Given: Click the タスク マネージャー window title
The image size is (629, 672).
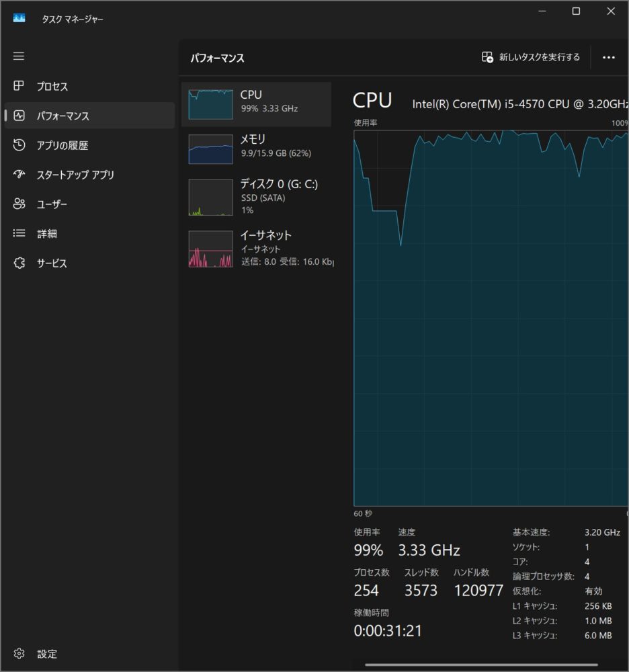Looking at the screenshot, I should click(73, 19).
